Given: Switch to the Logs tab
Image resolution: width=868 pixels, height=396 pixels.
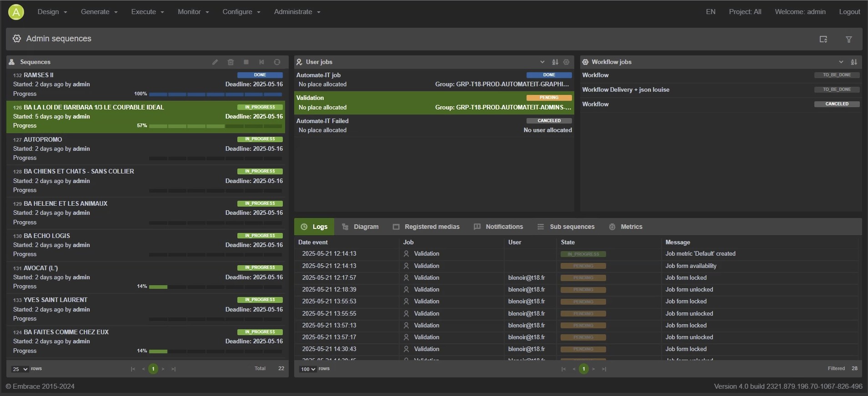Looking at the screenshot, I should pos(314,227).
